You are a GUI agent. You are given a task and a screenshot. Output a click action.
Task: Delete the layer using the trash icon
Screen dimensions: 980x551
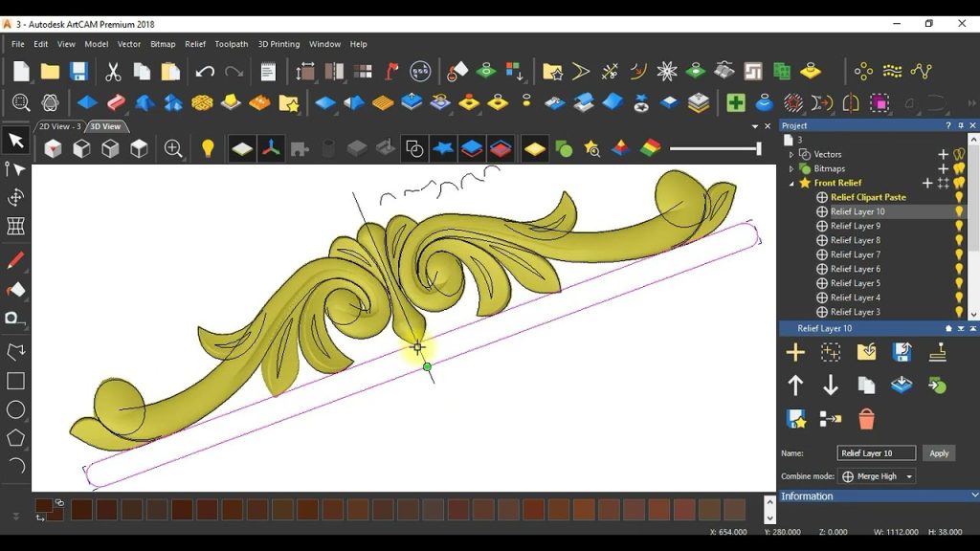coord(867,418)
